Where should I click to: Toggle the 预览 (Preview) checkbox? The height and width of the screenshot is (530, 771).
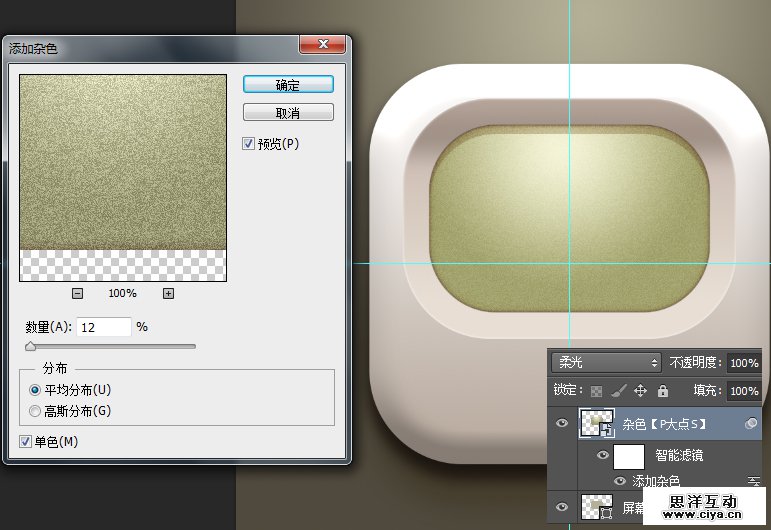249,144
